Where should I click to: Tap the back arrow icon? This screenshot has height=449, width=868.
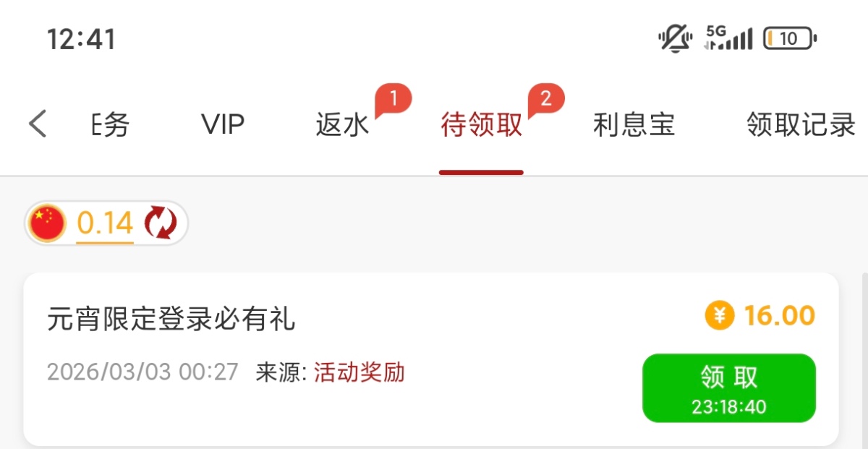pos(38,124)
